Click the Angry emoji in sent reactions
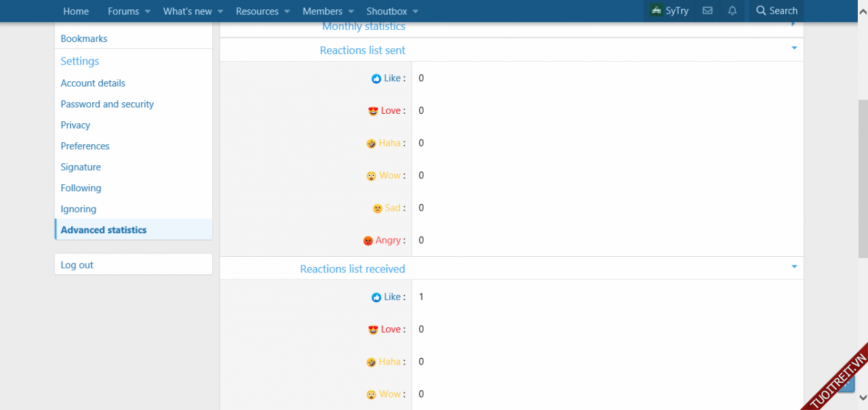 368,241
